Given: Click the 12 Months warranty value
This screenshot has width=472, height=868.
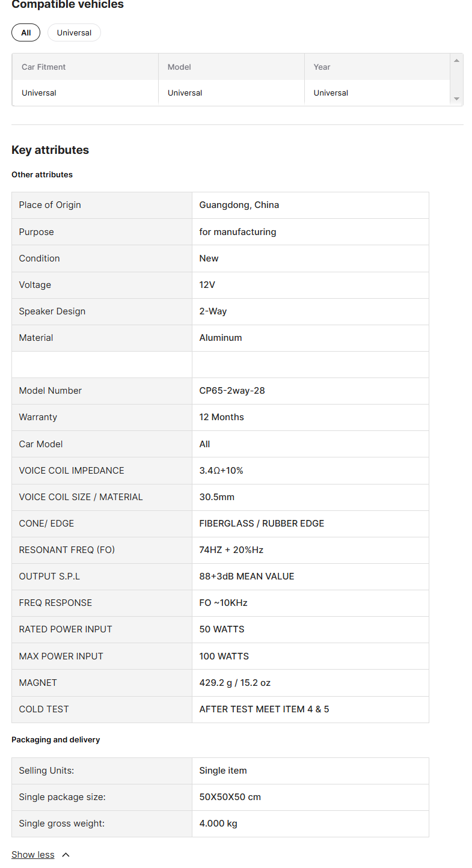Looking at the screenshot, I should pyautogui.click(x=222, y=417).
